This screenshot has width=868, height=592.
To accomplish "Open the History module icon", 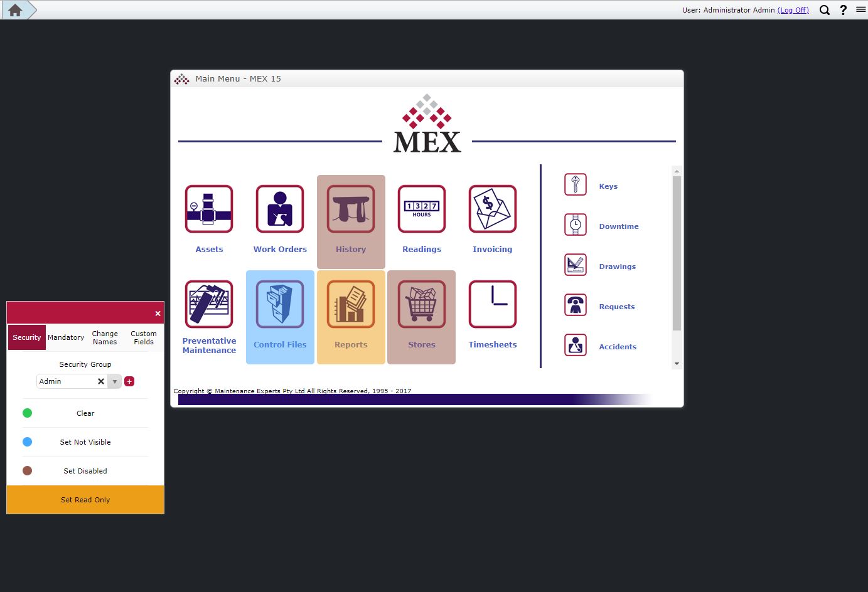I will click(x=351, y=209).
